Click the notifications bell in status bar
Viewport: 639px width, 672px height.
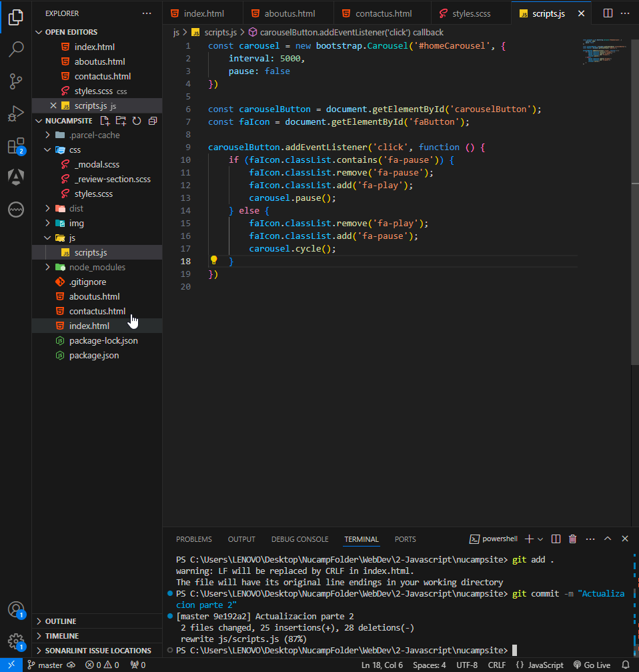[626, 665]
